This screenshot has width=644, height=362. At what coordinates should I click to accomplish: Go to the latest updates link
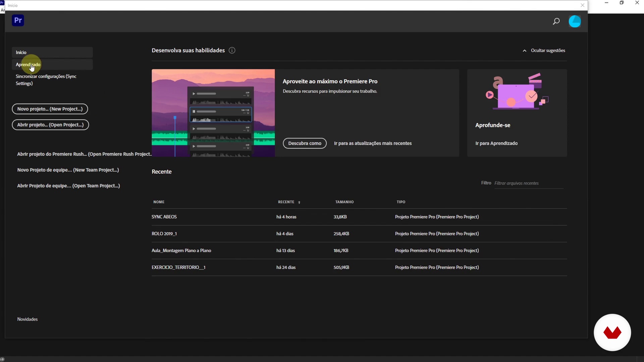click(x=373, y=143)
